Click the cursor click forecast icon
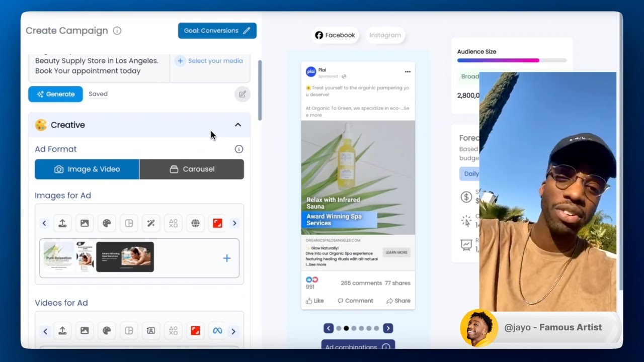The width and height of the screenshot is (644, 362). click(x=466, y=221)
